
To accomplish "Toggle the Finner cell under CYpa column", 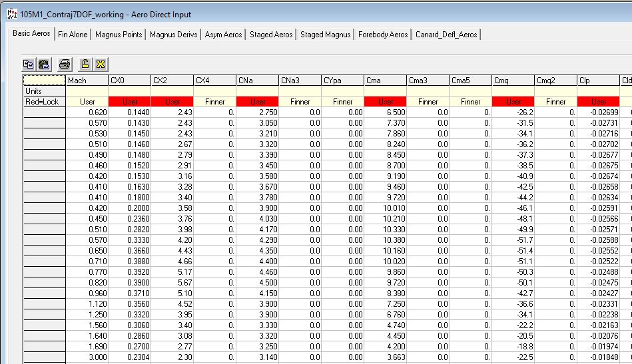I will 343,102.
